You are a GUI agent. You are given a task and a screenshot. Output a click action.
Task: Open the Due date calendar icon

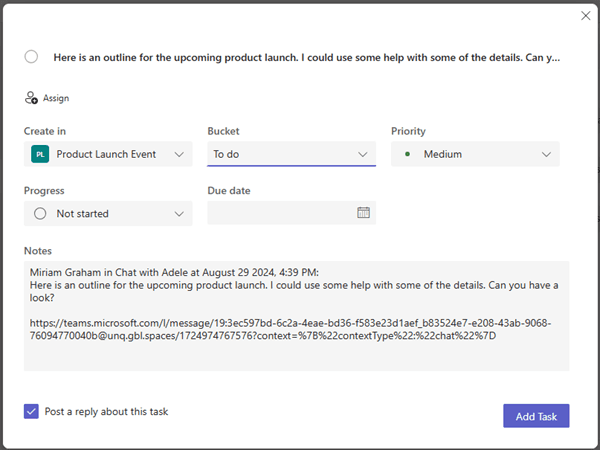coord(363,212)
